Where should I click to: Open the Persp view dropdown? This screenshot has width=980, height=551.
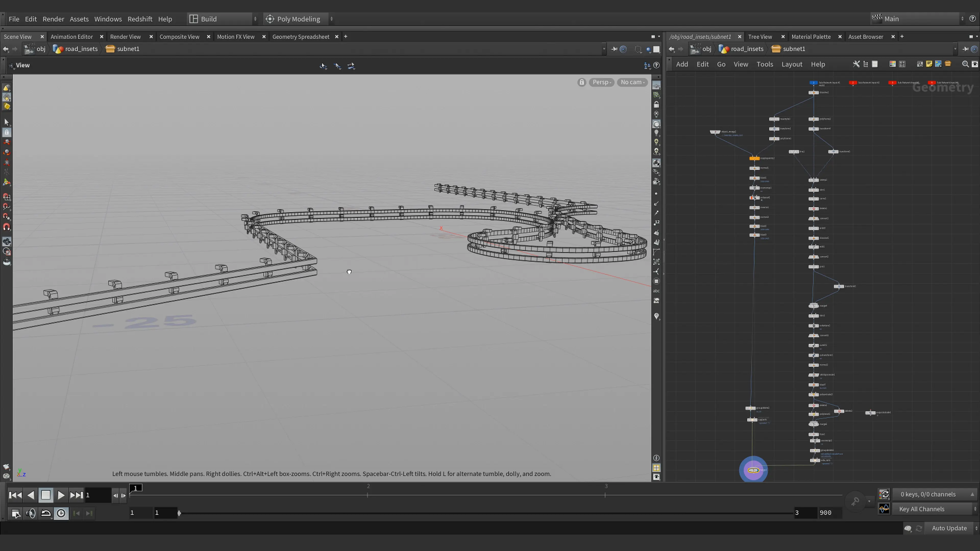click(x=602, y=82)
